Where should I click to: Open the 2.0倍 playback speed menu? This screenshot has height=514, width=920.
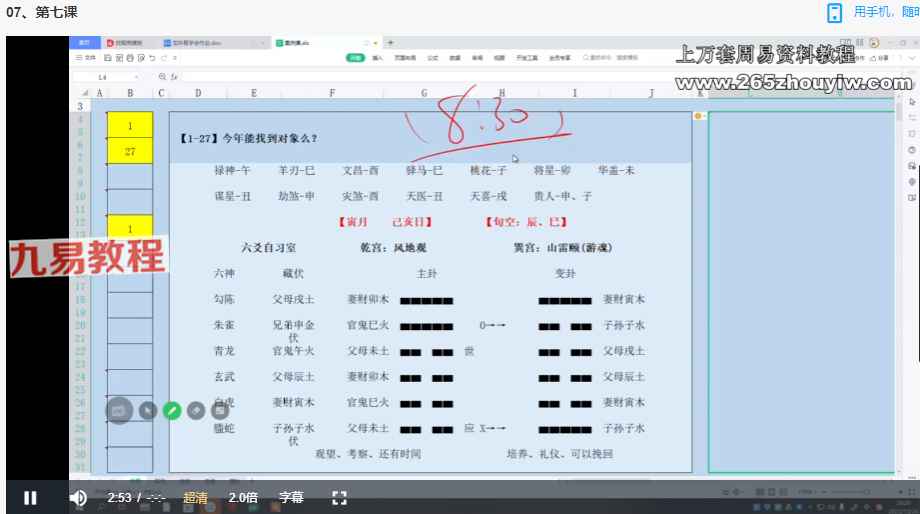click(243, 498)
